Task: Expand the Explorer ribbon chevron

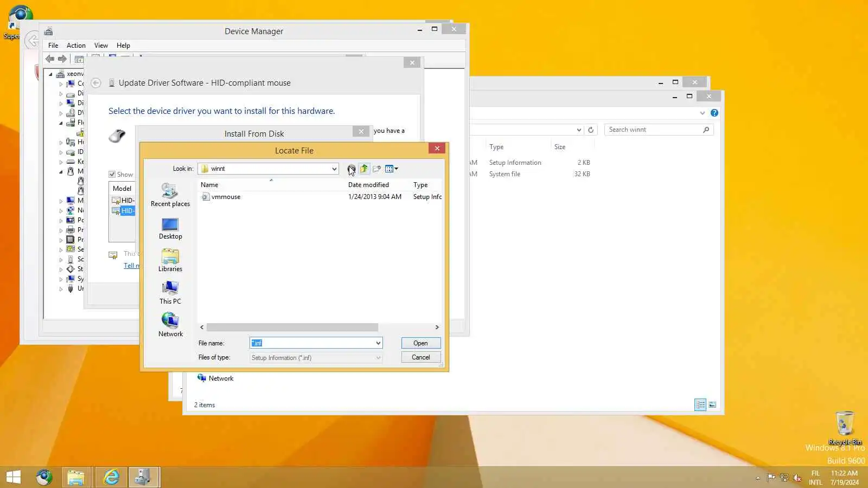Action: click(703, 113)
